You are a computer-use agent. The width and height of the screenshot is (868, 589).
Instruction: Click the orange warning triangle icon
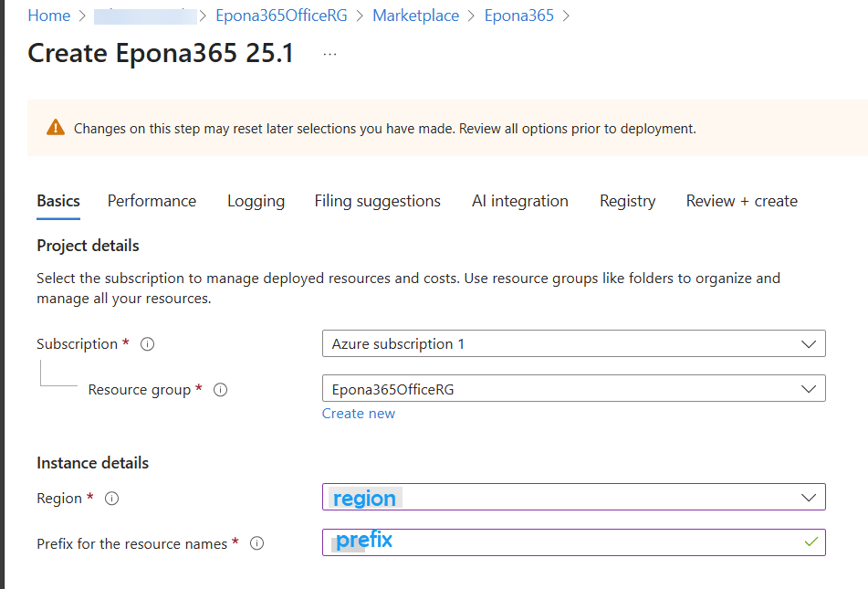click(x=56, y=128)
